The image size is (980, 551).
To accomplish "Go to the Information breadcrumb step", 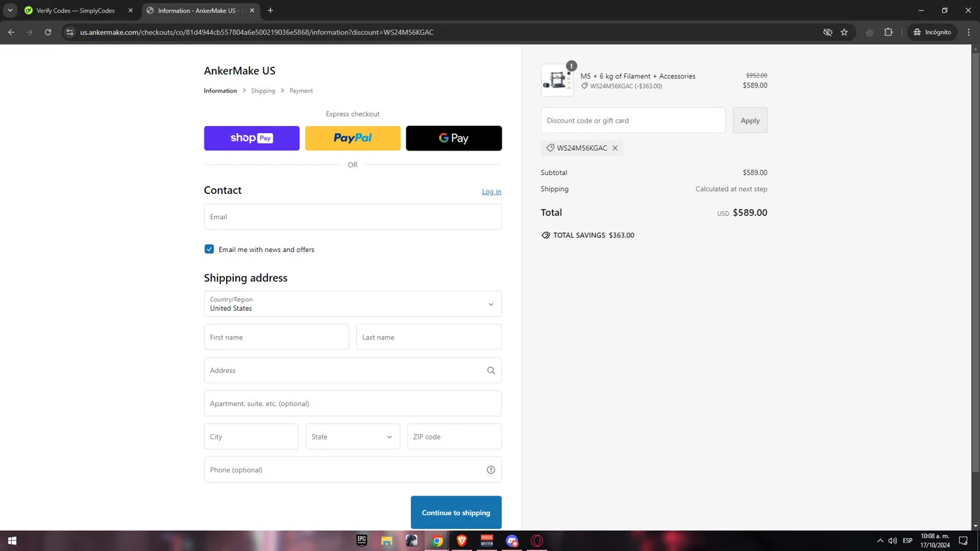I will coord(220,91).
